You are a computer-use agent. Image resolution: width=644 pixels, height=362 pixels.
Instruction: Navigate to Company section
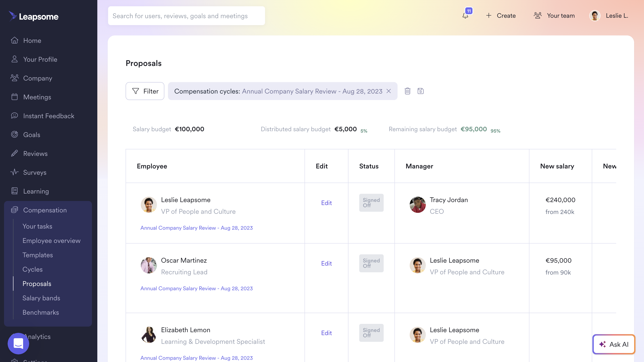(38, 78)
